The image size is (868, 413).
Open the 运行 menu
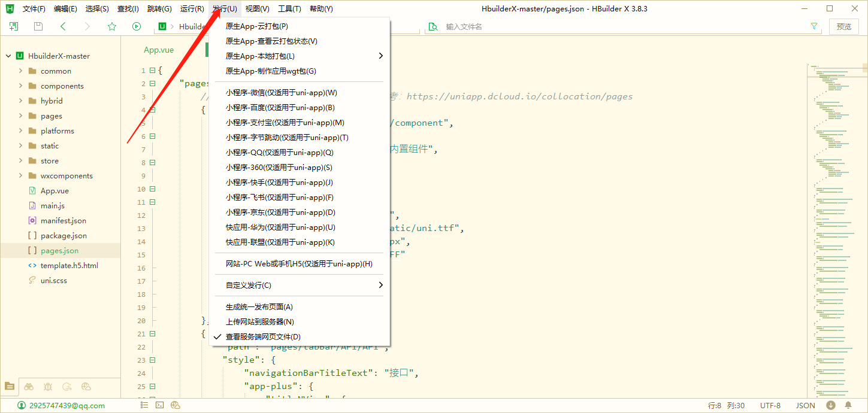pyautogui.click(x=191, y=8)
